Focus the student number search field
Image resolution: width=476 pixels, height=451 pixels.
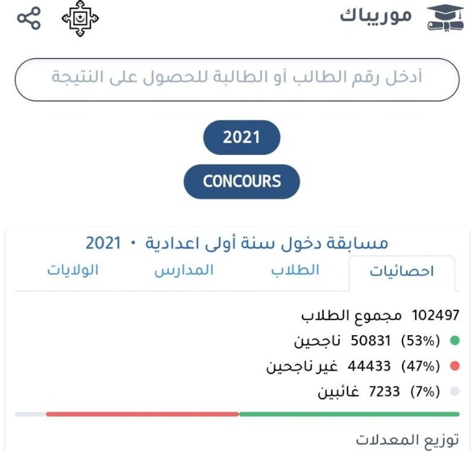pos(237,80)
